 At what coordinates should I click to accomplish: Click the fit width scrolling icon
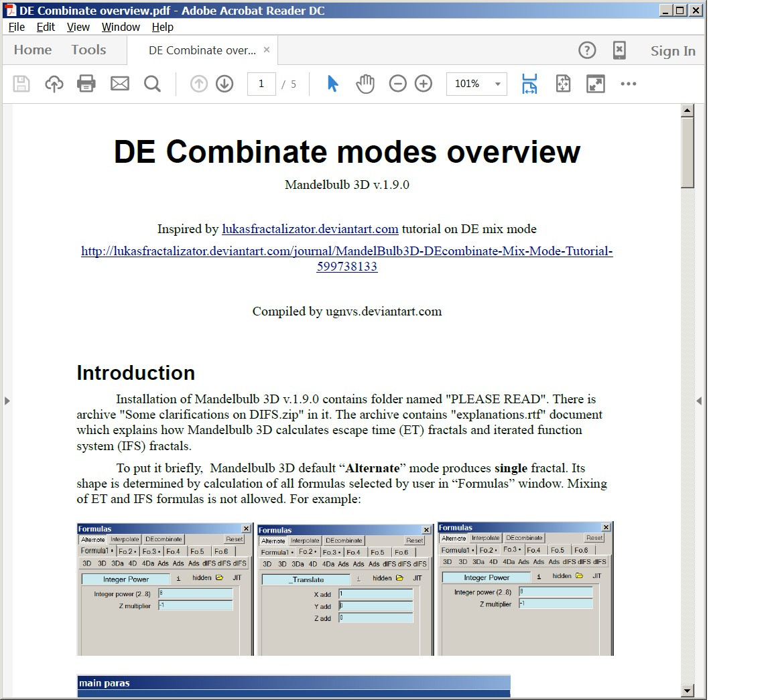click(x=529, y=84)
